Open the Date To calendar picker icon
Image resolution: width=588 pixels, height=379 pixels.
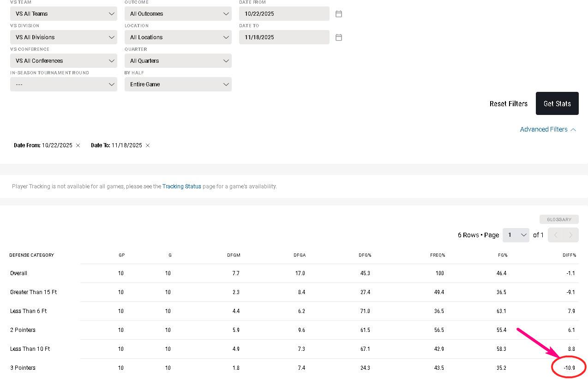pyautogui.click(x=338, y=37)
